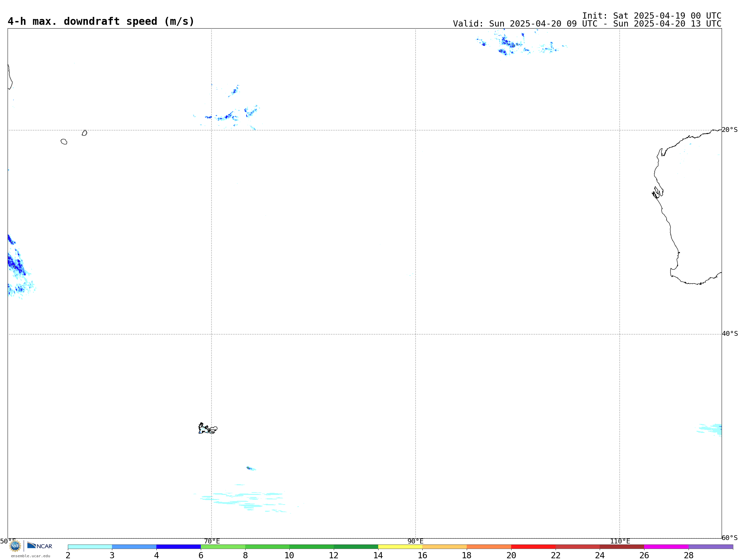
Task: Select the orange 18–20 m/s swatch
Action: coord(489,547)
